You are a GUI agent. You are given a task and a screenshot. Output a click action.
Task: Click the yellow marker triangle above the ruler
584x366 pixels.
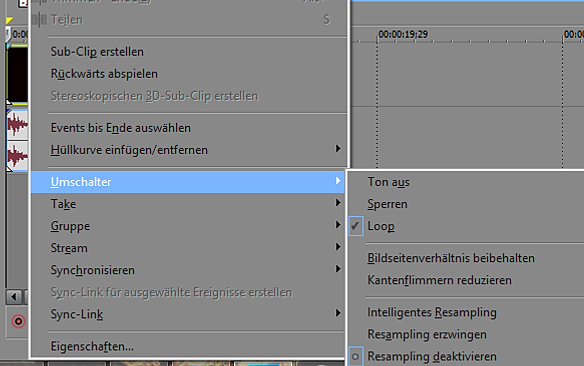(x=9, y=20)
